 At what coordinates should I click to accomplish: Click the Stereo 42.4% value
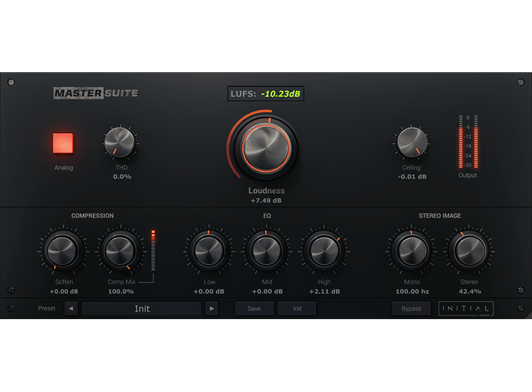[470, 291]
